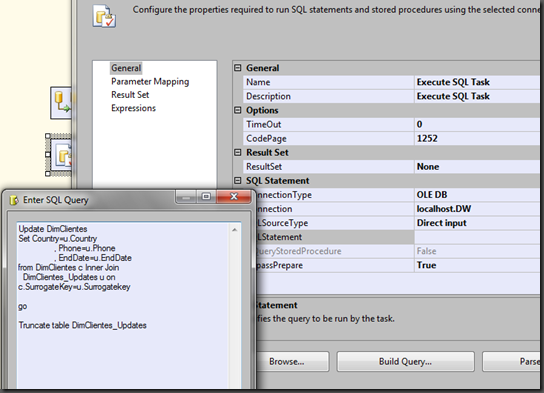The image size is (544, 393).
Task: Collapse the SQL Statement property category
Action: point(238,181)
